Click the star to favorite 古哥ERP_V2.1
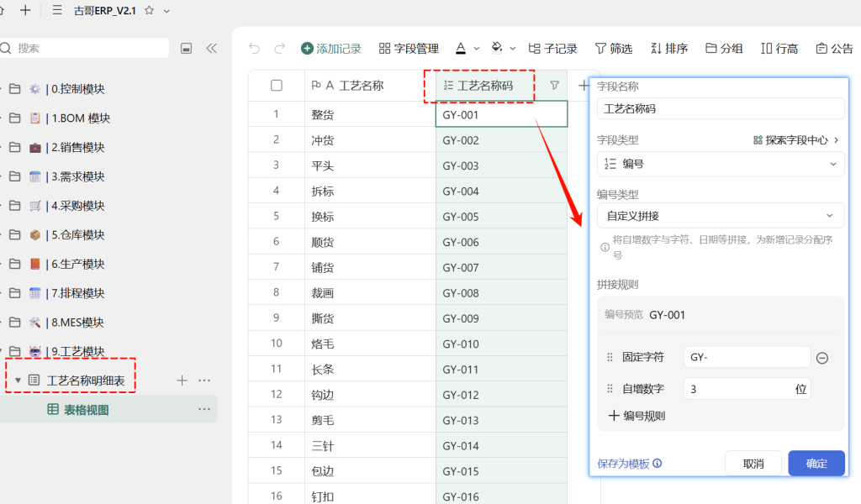 coord(149,10)
